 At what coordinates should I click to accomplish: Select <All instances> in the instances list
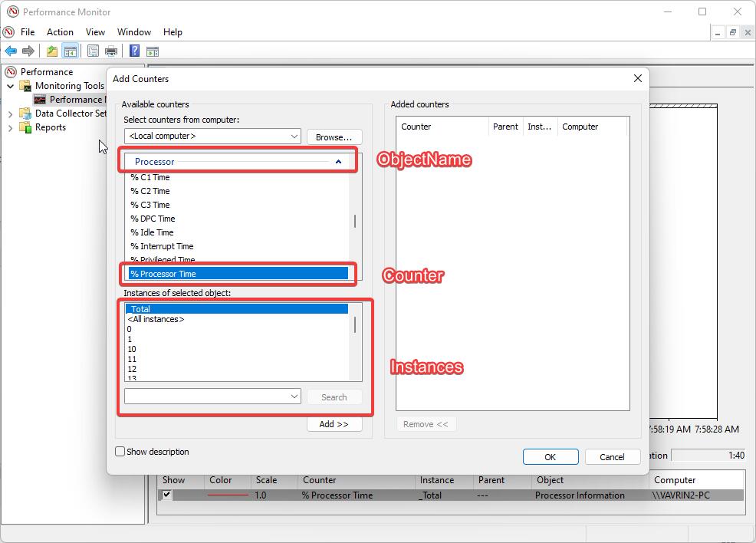tap(156, 319)
